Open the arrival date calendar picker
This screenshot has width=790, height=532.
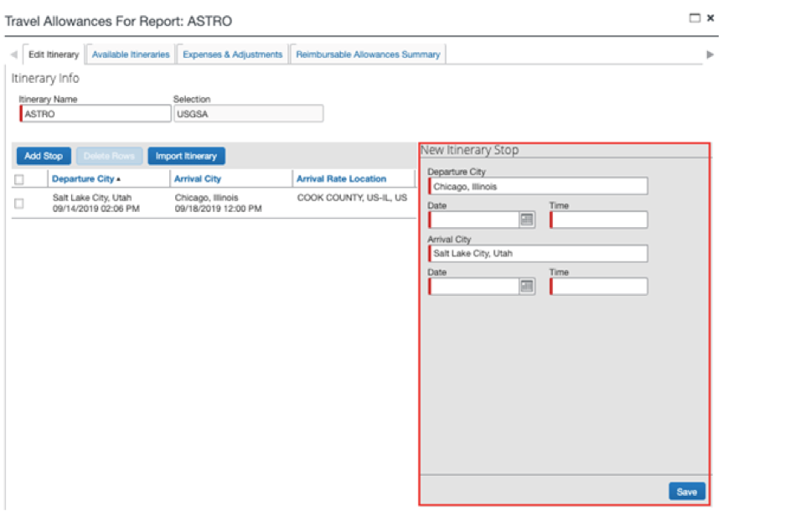point(526,287)
